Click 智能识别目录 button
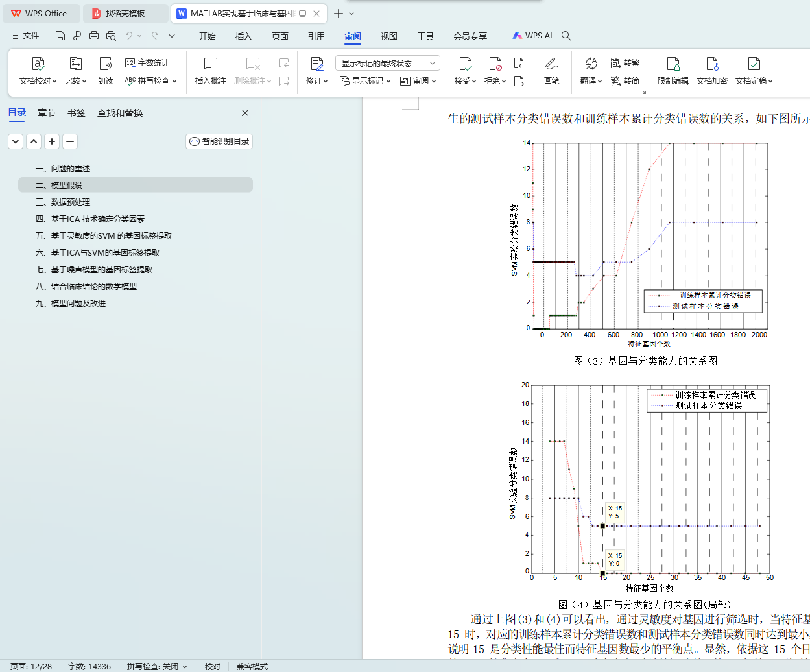Viewport: 810px width, 672px height. tap(219, 141)
